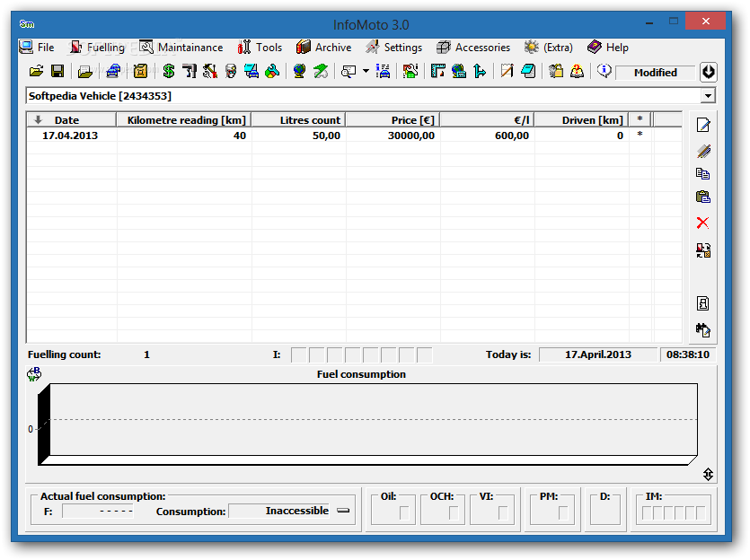This screenshot has height=560, width=750.
Task: Click the blue branching arrow icon
Action: pos(480,72)
